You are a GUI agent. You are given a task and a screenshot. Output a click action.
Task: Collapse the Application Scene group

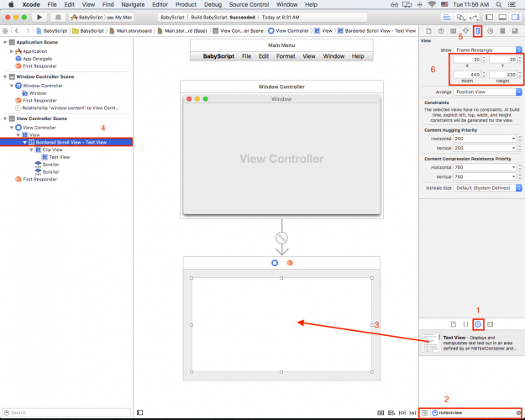pos(5,43)
